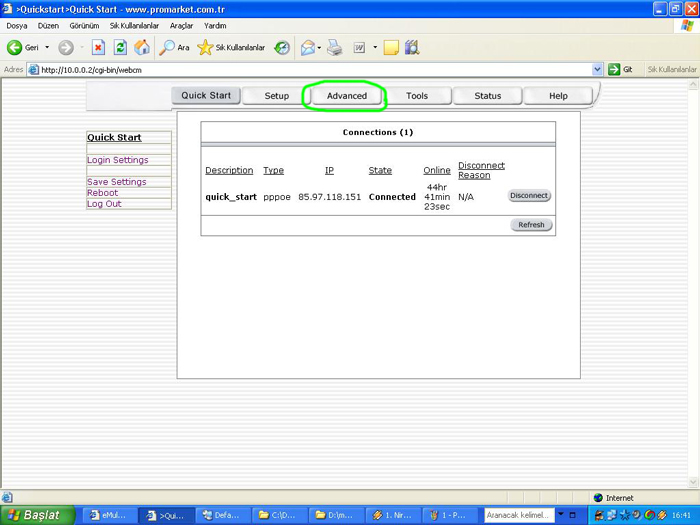
Task: Switch to the D:\m... folder taskbar item
Action: point(336,515)
